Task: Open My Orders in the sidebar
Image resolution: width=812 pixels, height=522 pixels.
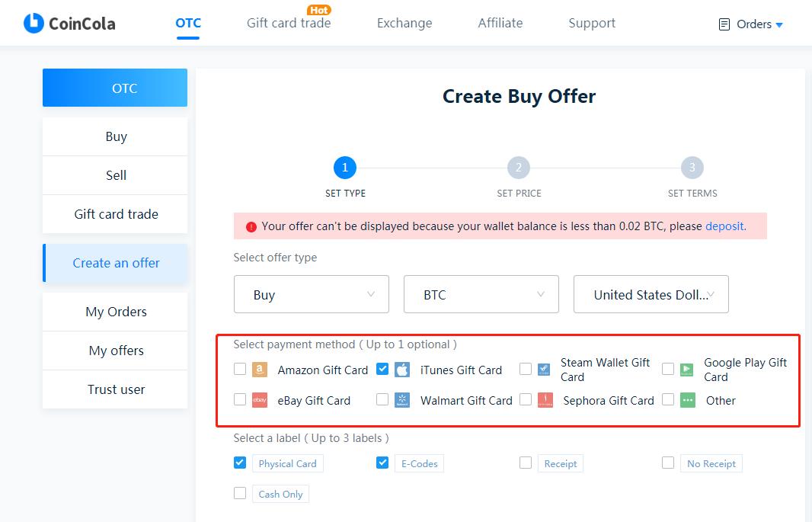Action: click(115, 312)
